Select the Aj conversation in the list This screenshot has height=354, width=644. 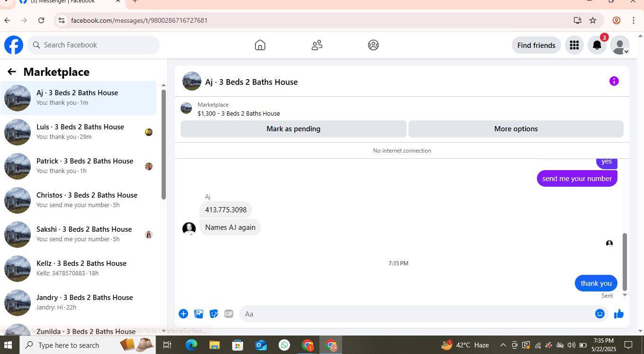[x=79, y=98]
